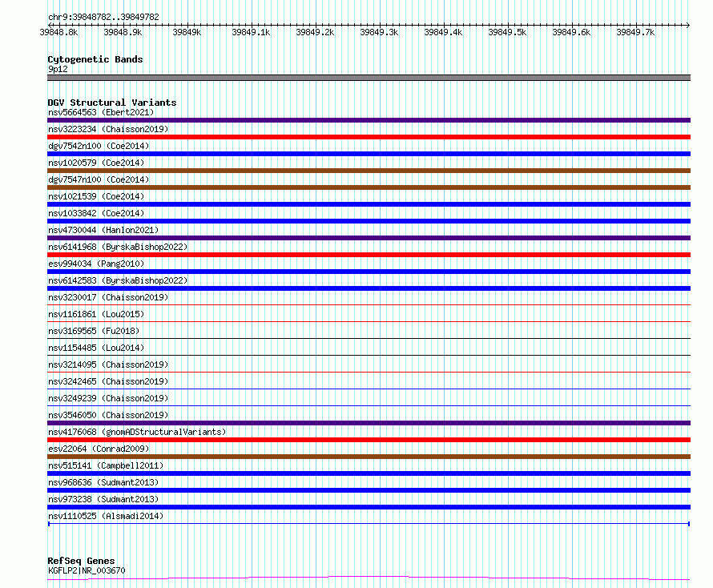
Task: Click the nsv5664563 (Ebert2021) variant label
Action: click(x=101, y=112)
